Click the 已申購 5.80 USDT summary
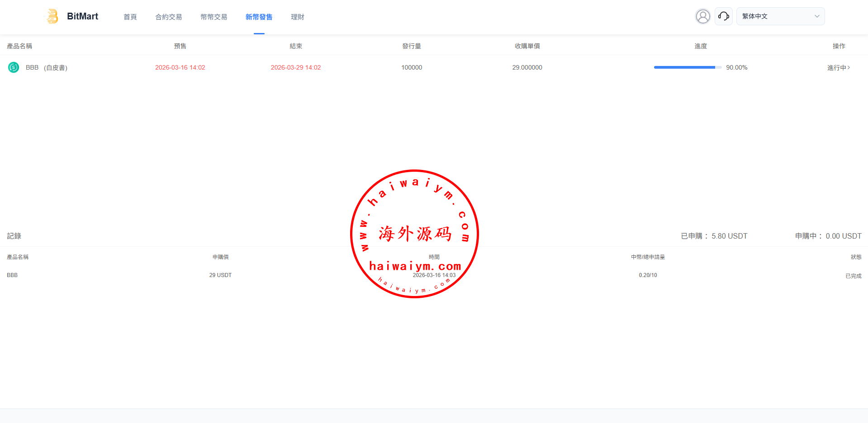868x423 pixels. [714, 236]
